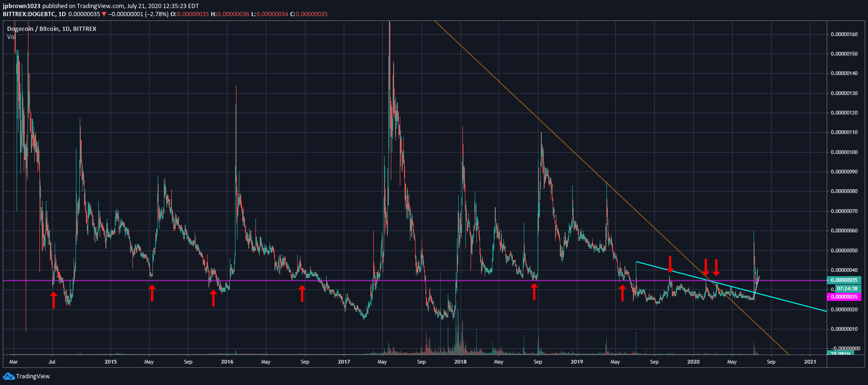This screenshot has height=385, width=868.
Task: Click the C:0.00000035 close value in header
Action: (x=309, y=14)
